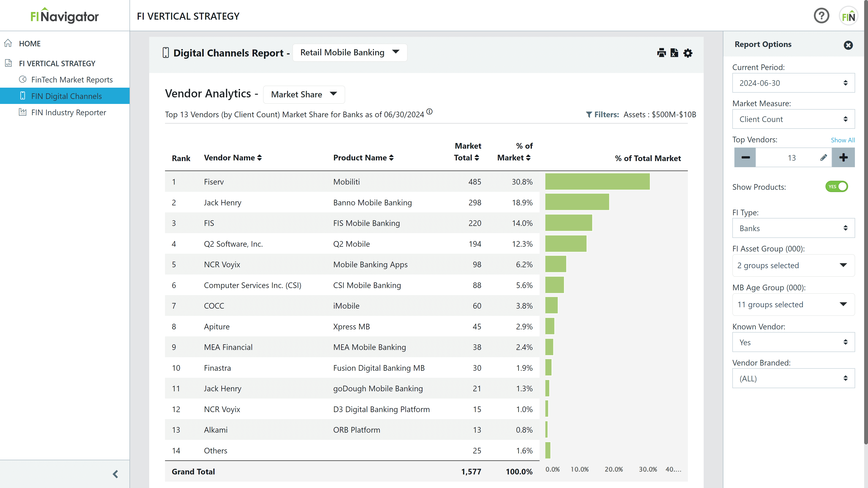Click Show All vendors link
This screenshot has width=868, height=488.
[843, 140]
